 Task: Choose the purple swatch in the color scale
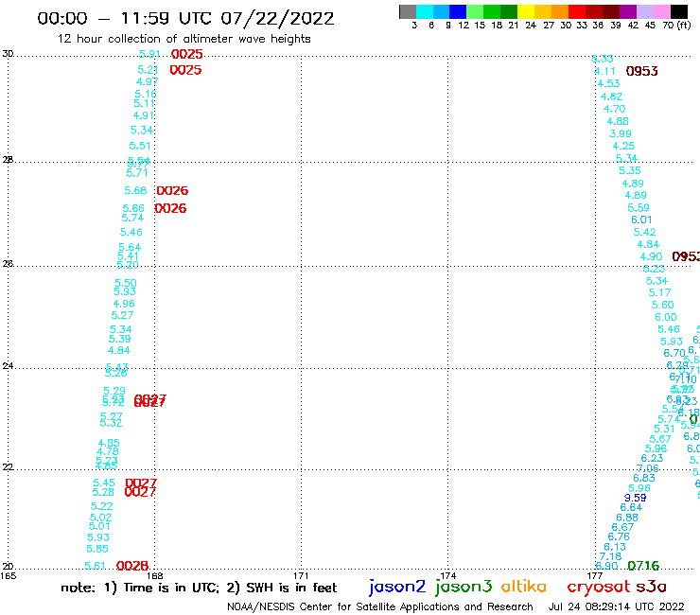point(628,11)
